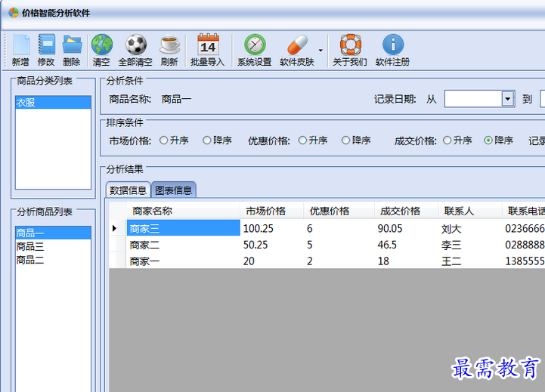Sort by 优惠价格 column header

339,211
